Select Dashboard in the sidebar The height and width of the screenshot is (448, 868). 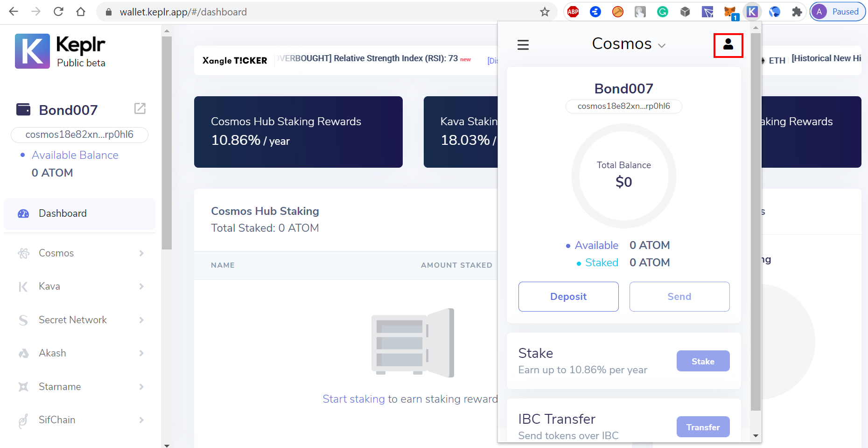point(79,213)
